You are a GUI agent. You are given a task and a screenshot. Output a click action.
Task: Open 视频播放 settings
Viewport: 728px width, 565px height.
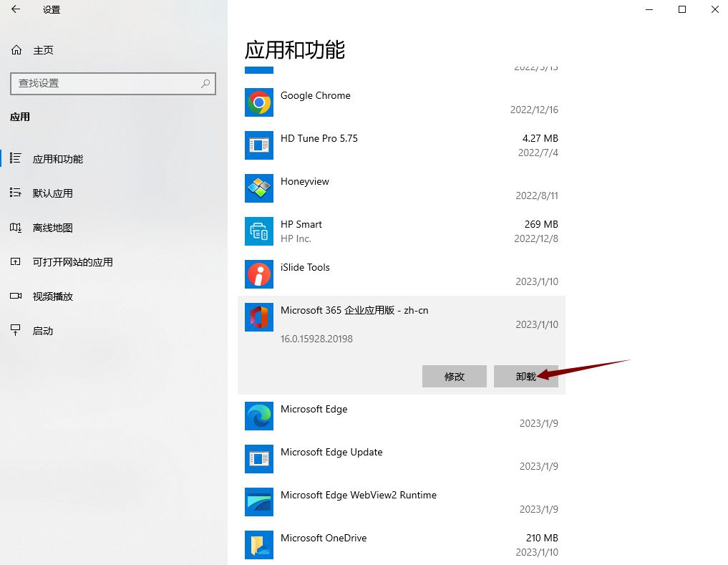[x=52, y=296]
